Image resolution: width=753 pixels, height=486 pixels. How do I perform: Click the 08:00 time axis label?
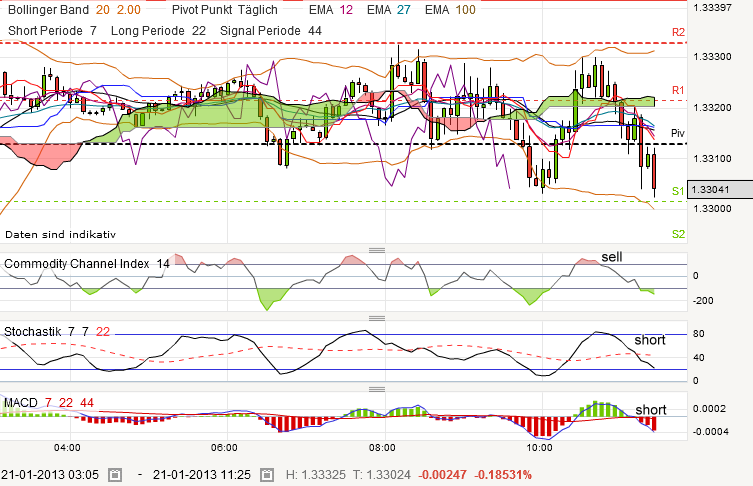tap(382, 448)
